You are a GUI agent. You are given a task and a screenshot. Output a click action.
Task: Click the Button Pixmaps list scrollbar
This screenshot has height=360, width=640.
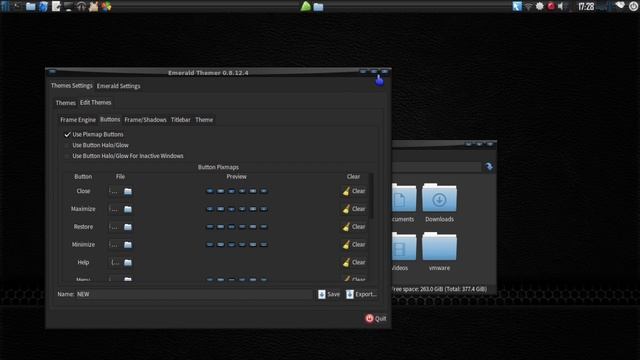371,196
